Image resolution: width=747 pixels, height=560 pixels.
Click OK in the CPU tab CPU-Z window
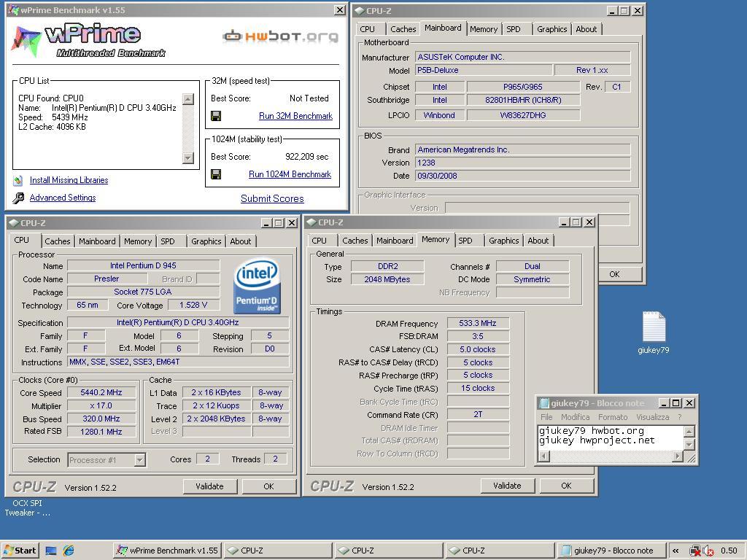click(x=268, y=486)
